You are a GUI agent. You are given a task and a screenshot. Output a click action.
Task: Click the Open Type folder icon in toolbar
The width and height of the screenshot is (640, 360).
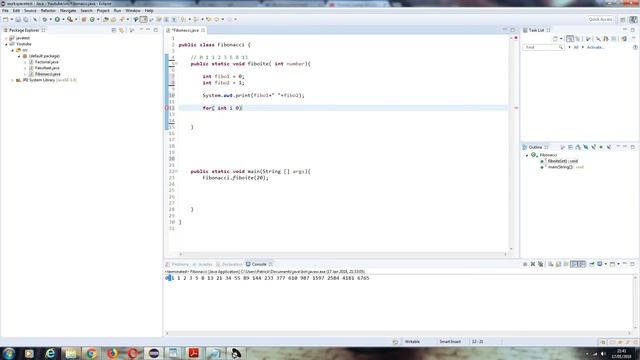[106, 19]
